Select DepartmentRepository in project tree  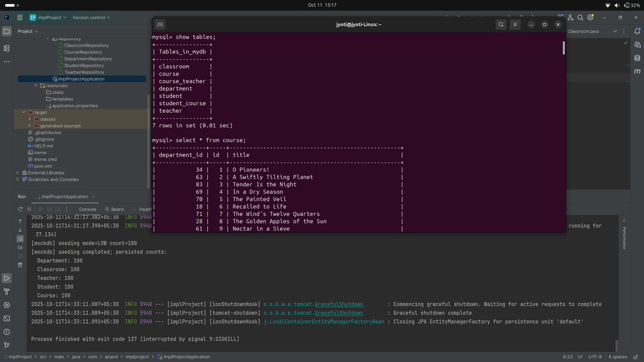click(x=84, y=59)
